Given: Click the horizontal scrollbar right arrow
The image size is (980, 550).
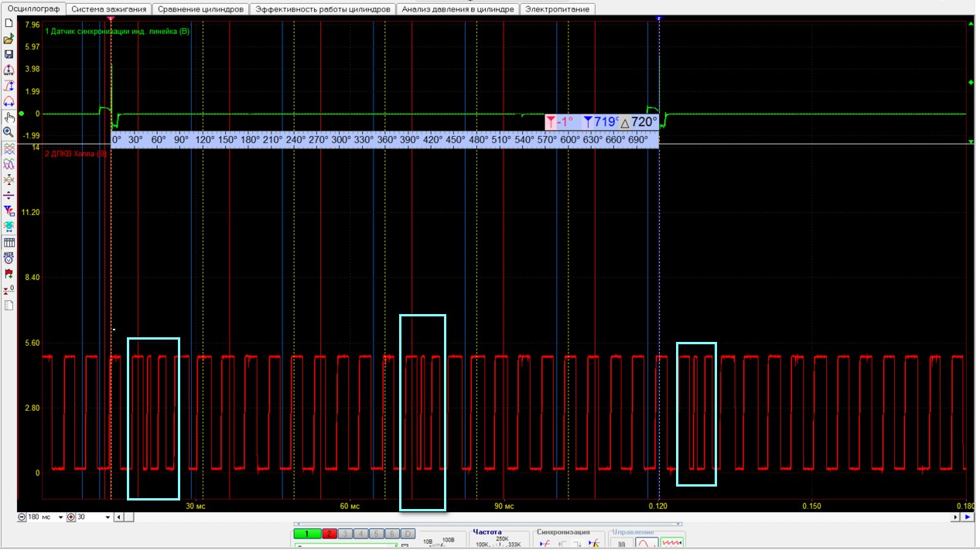Looking at the screenshot, I should coord(955,517).
